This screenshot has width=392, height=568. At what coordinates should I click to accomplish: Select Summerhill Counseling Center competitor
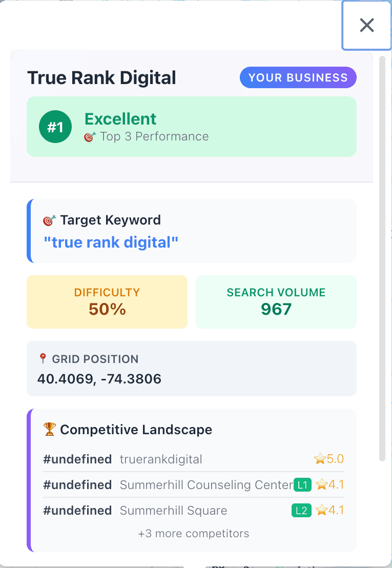click(206, 485)
